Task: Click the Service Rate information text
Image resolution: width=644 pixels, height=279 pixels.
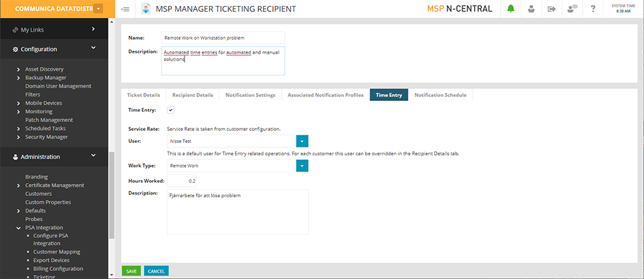Action: [x=224, y=129]
